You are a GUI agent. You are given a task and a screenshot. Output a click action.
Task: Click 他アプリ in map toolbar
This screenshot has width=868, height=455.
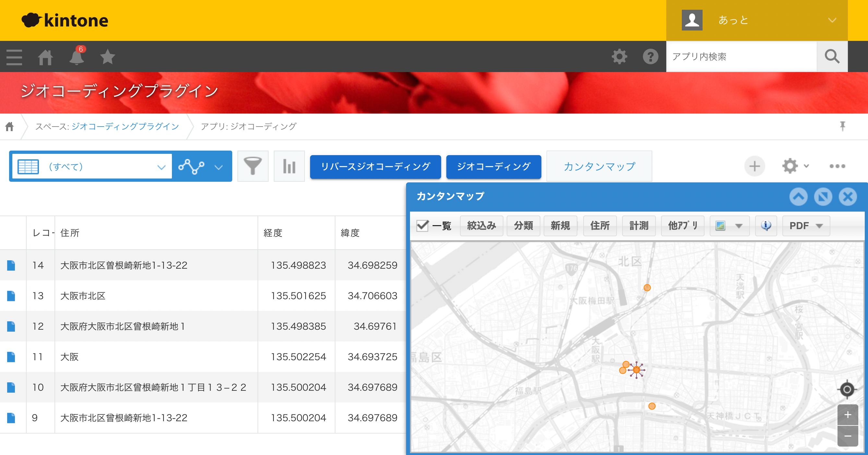pos(682,226)
